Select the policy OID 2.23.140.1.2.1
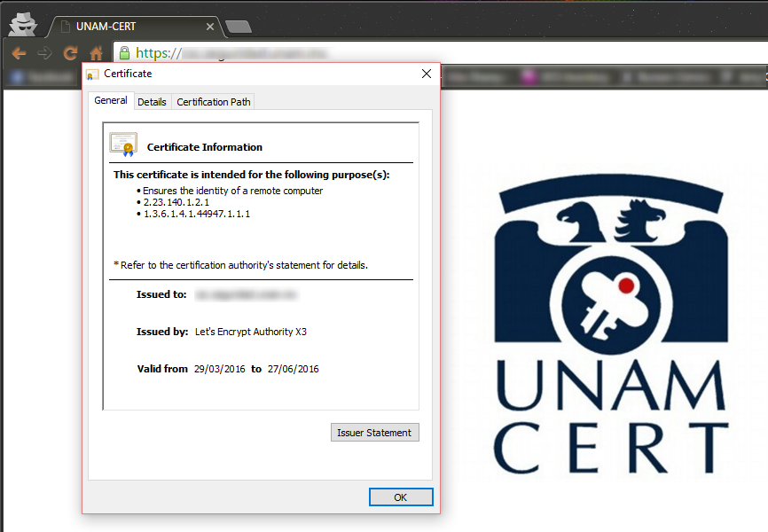 click(x=176, y=202)
